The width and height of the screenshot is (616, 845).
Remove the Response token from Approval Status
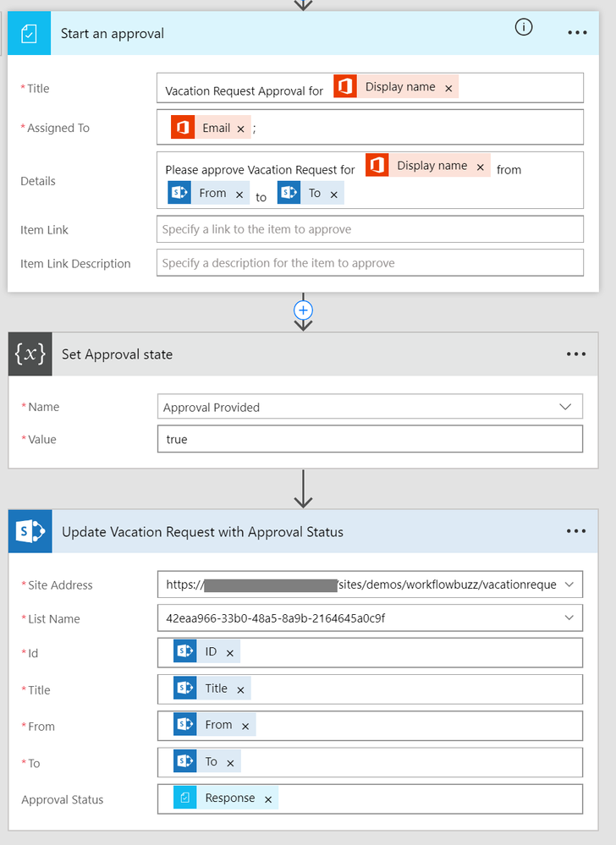click(268, 799)
